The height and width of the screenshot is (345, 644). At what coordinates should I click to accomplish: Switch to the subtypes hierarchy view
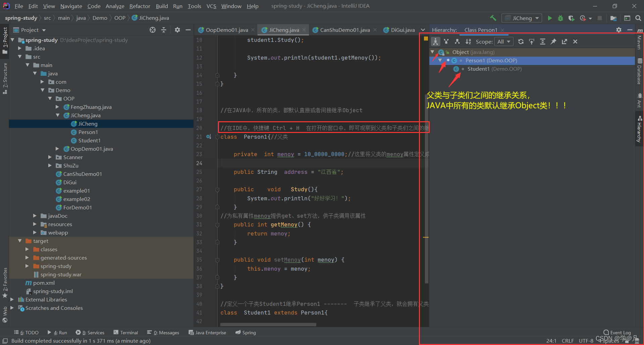point(457,42)
